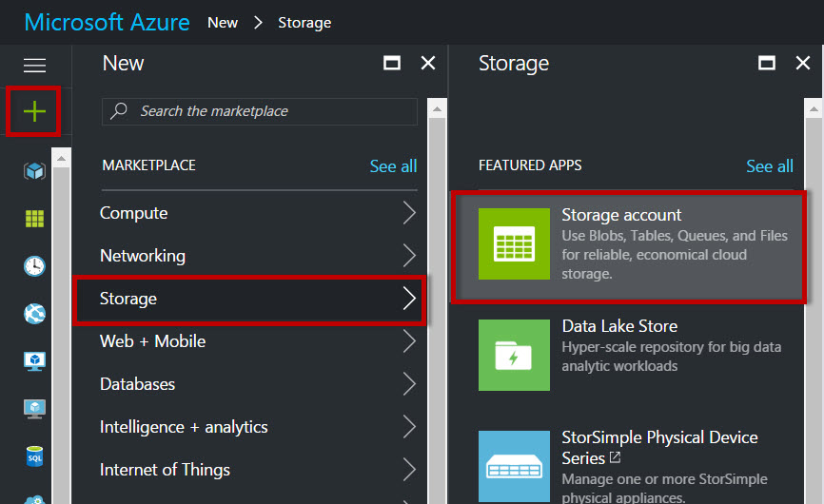Close the Storage blade
Screen dimensions: 824x504
(x=803, y=63)
